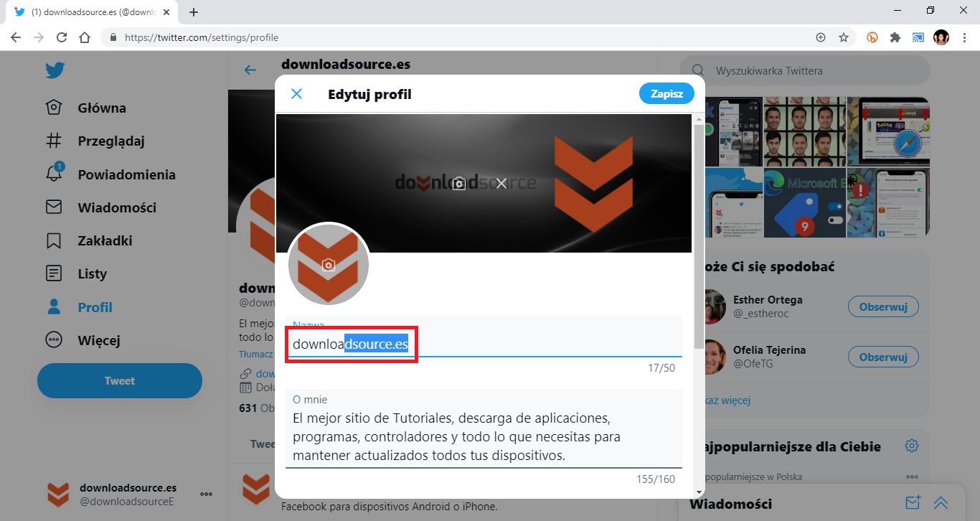This screenshot has width=980, height=521.
Task: Click Wyszukiwarka Twittera search box
Action: [x=804, y=71]
